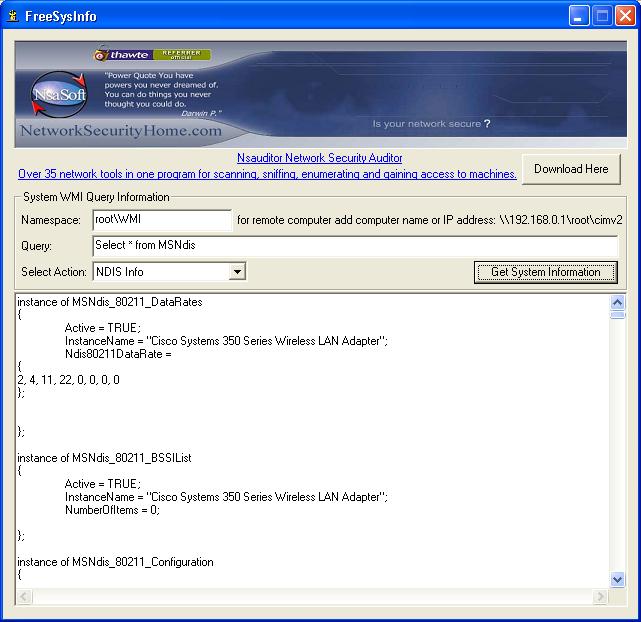Focus the Query input field

tap(355, 246)
